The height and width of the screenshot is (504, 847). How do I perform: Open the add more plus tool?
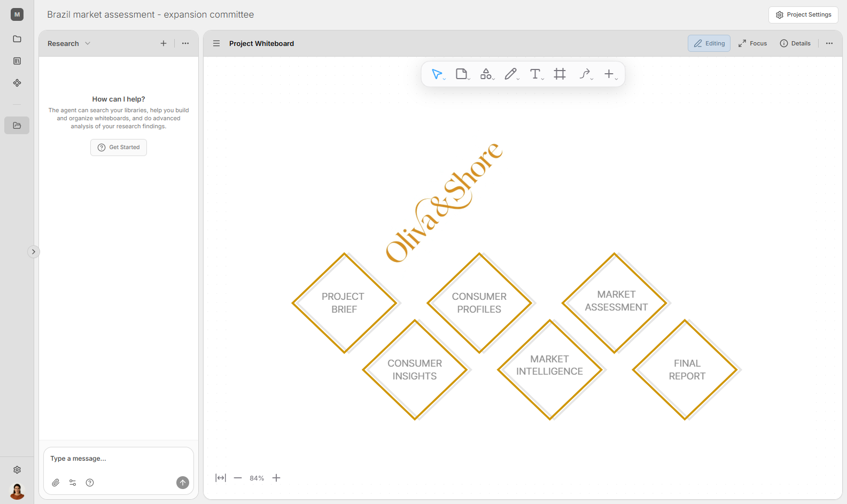(x=610, y=74)
